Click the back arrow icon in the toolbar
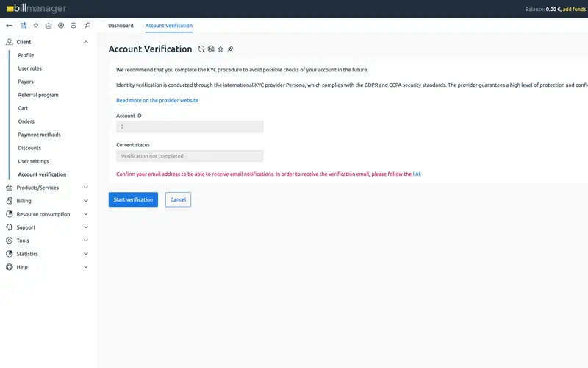Screen dimensions: 588x368 tap(10, 26)
